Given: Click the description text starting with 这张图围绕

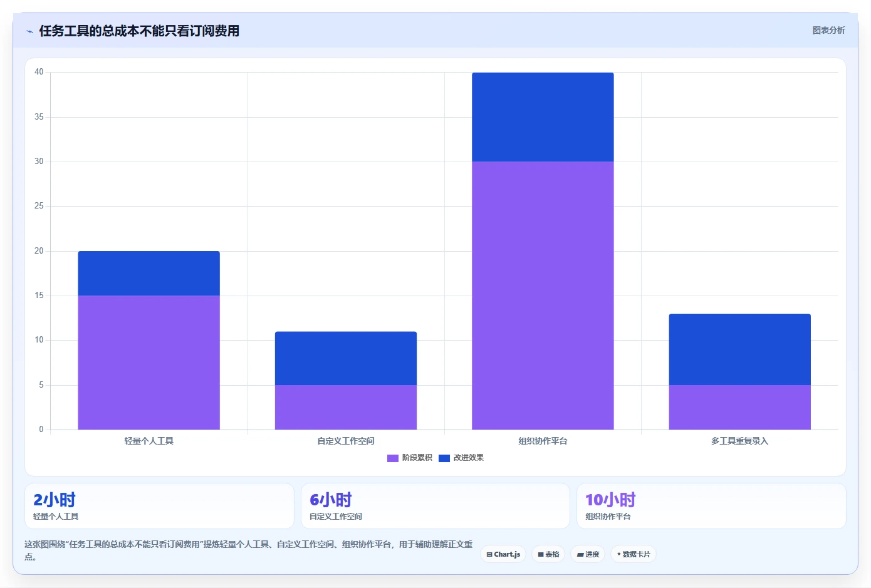Looking at the screenshot, I should [249, 550].
